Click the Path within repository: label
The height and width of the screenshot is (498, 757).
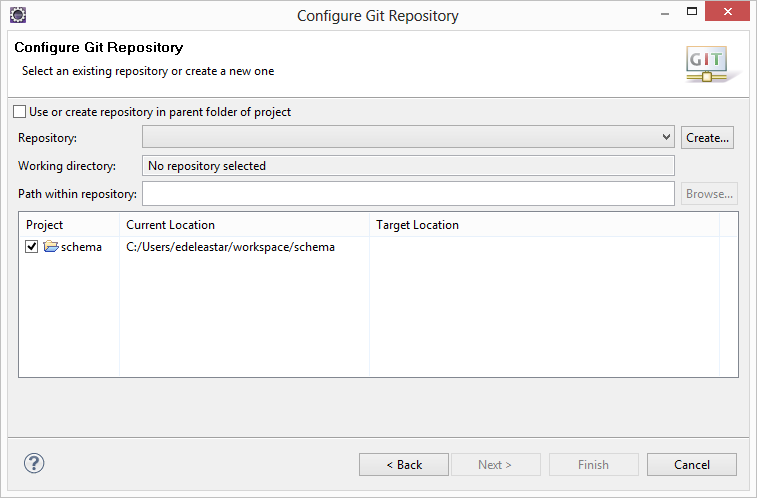coord(77,194)
